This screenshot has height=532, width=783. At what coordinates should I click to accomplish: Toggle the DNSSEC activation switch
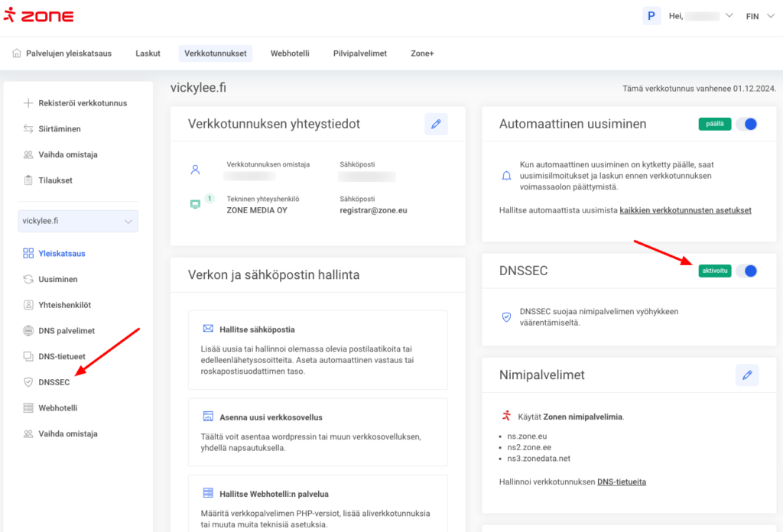[x=746, y=271]
